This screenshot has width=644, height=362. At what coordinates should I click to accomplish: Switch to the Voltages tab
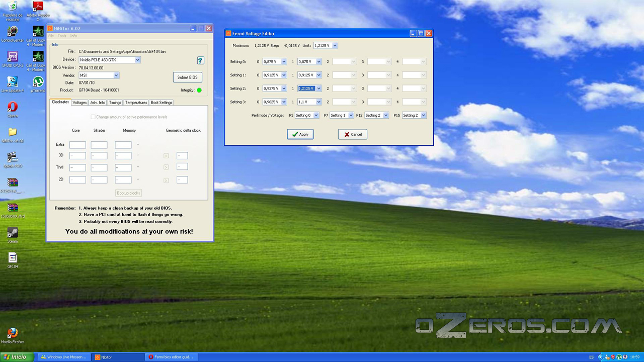79,103
